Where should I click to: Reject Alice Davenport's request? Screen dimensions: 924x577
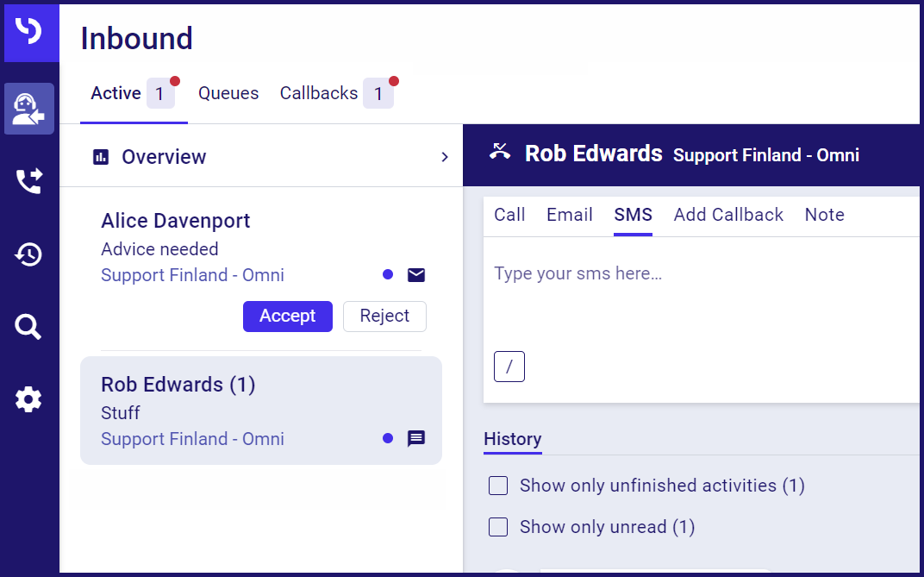384,316
